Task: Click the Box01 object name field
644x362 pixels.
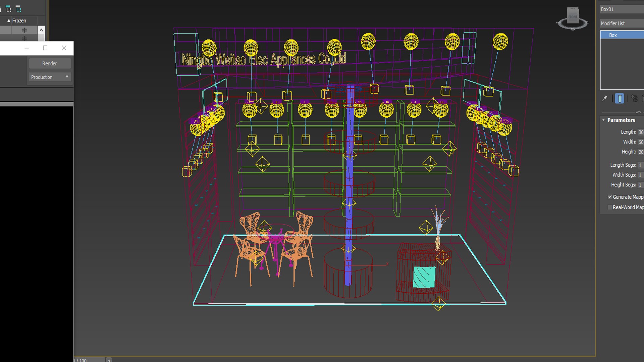Action: tap(622, 9)
